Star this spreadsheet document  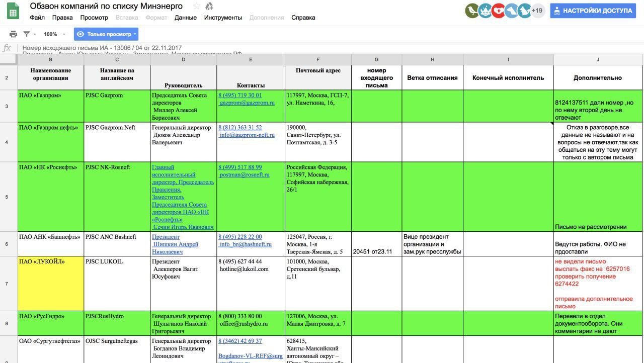[197, 7]
